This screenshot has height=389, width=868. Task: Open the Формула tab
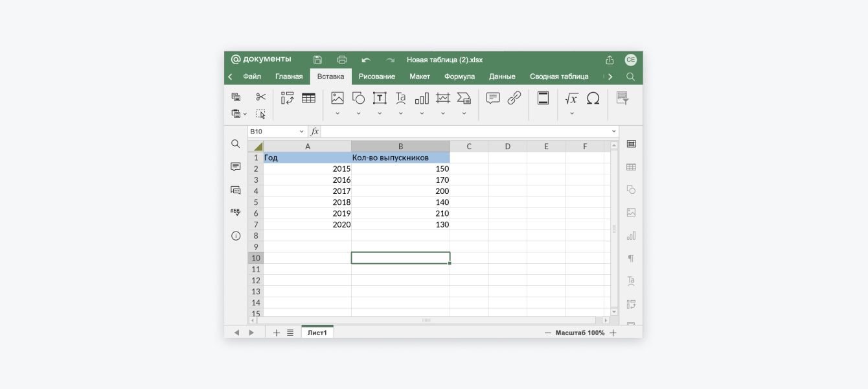459,77
